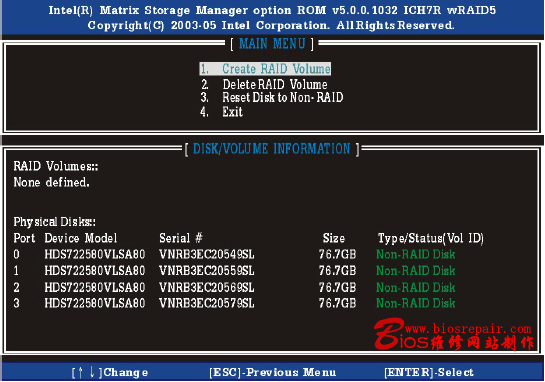Click the Port column header
Image resolution: width=545 pixels, height=382 pixels.
tap(24, 238)
